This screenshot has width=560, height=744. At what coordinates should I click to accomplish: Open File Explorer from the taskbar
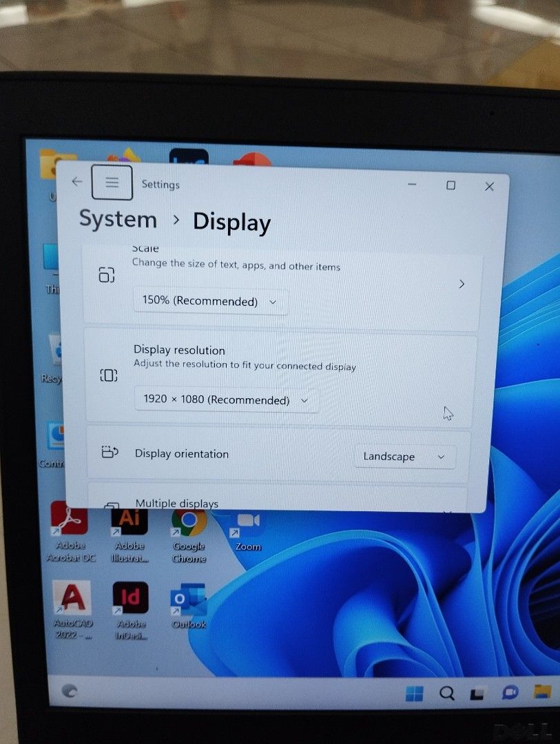(542, 692)
